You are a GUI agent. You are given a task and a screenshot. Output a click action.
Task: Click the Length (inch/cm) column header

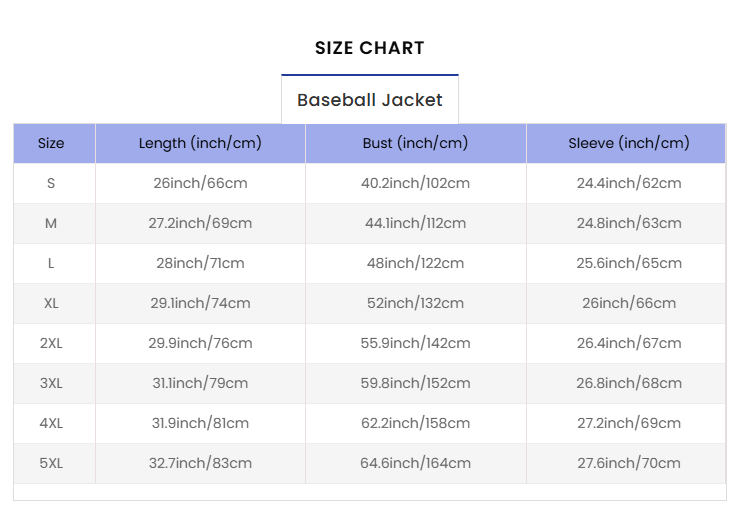click(x=200, y=143)
